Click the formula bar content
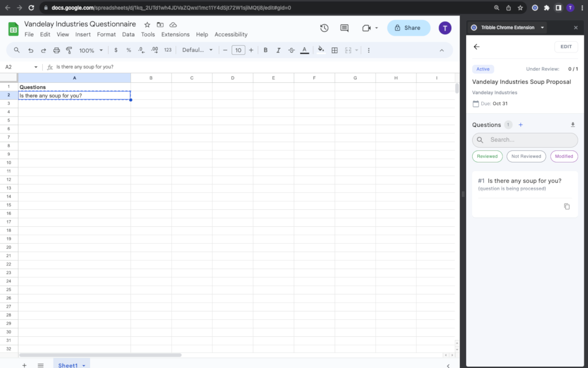The height and width of the screenshot is (368, 588). tap(255, 67)
